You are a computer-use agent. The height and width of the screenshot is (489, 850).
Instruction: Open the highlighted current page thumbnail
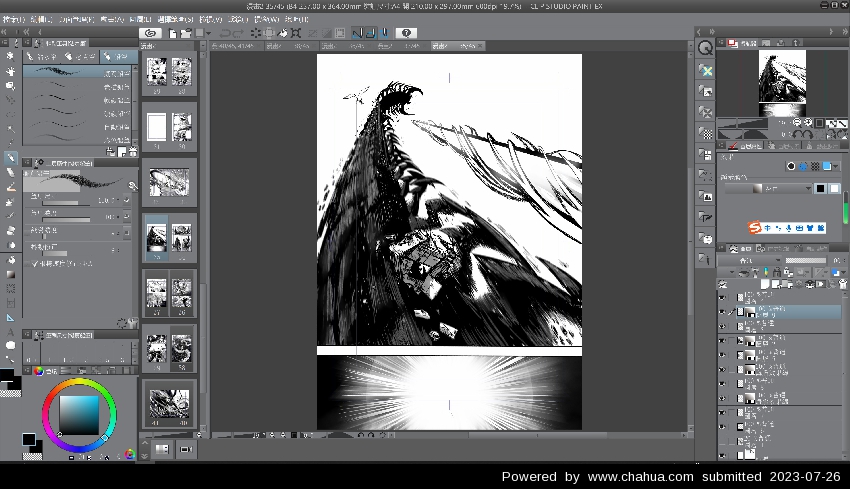point(157,239)
